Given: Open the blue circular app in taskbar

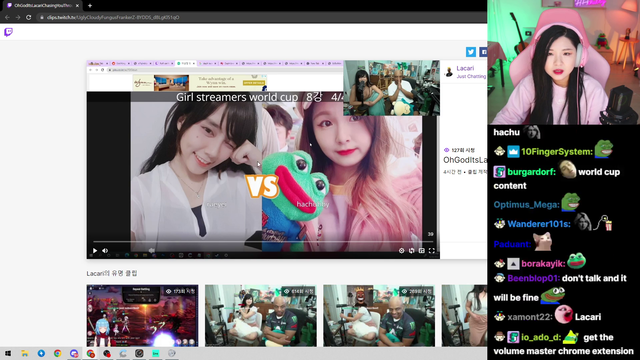Looking at the screenshot, I should 41,353.
